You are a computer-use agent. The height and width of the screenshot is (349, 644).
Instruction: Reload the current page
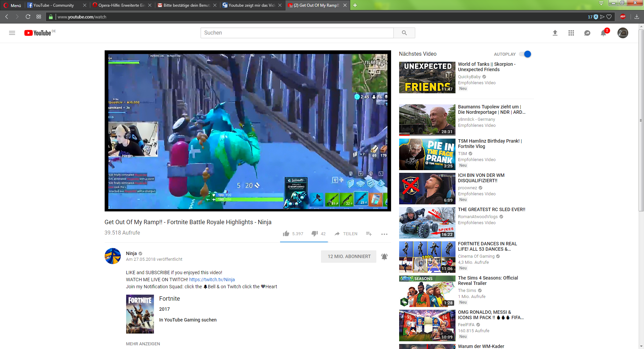pyautogui.click(x=28, y=16)
